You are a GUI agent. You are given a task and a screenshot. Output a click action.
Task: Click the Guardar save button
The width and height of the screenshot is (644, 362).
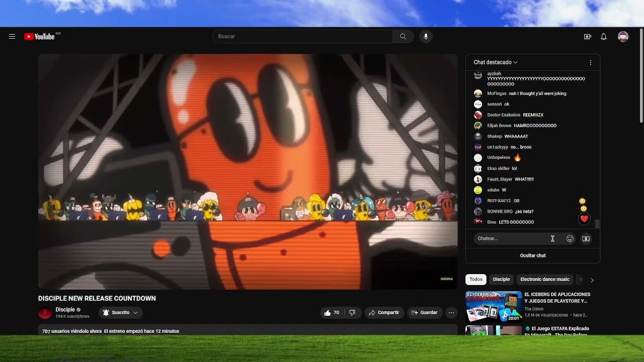[x=424, y=313]
